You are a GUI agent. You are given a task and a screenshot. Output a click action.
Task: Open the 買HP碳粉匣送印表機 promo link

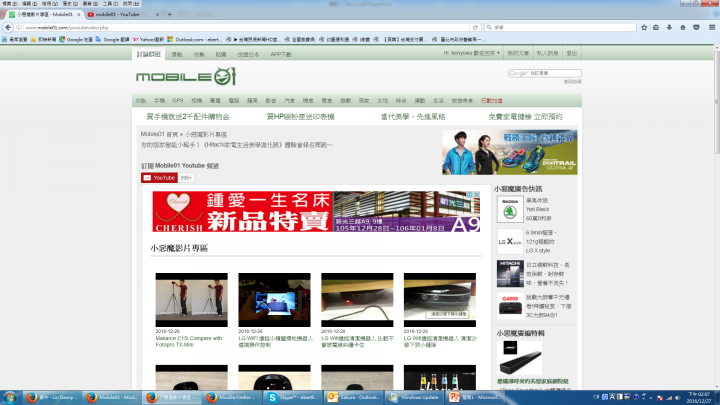tap(300, 117)
